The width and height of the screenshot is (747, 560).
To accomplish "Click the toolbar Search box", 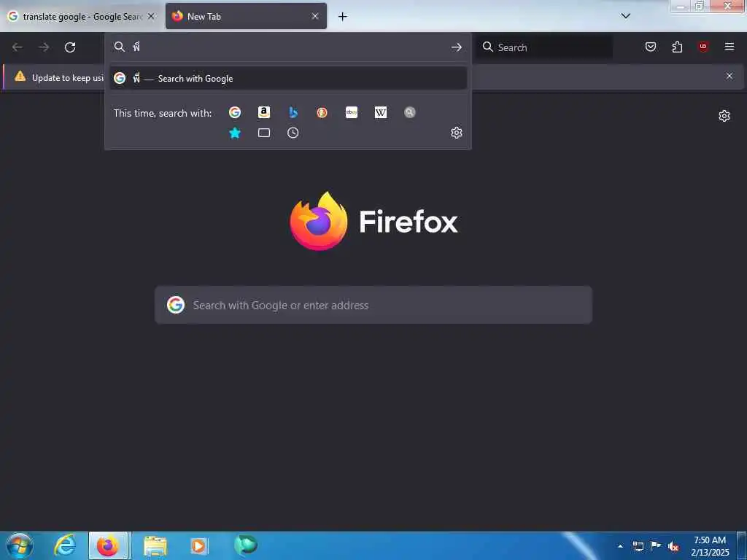I will [544, 47].
